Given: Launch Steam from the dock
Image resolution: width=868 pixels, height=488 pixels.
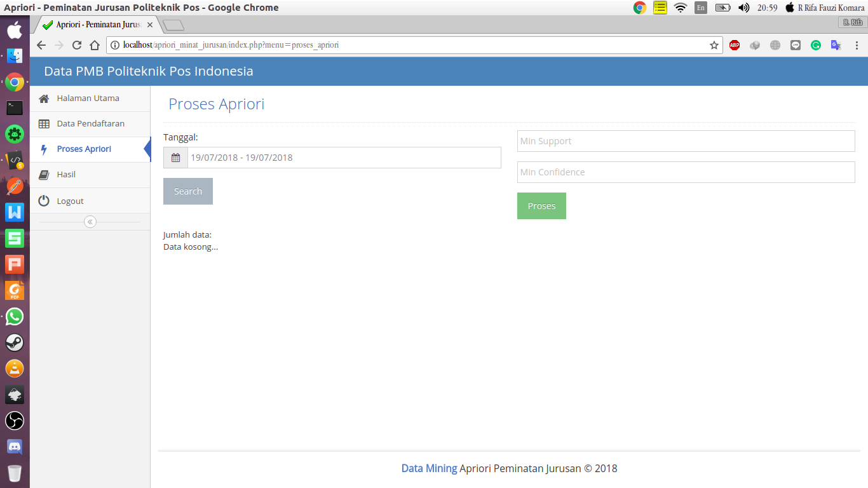Looking at the screenshot, I should click(15, 342).
